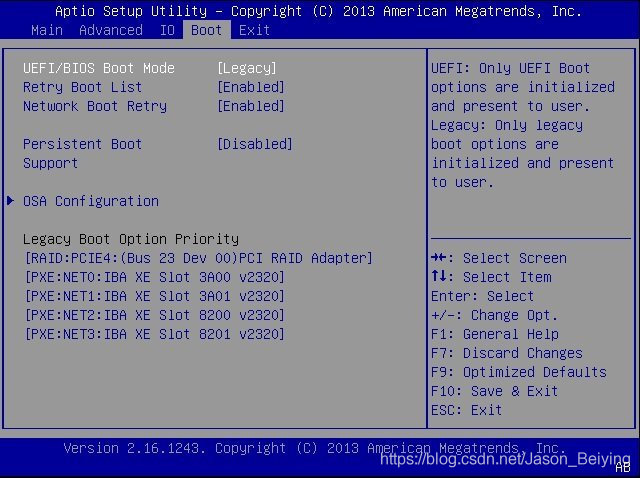This screenshot has width=640, height=478.
Task: Open the blog.csdn.net watermark link
Action: tap(503, 457)
